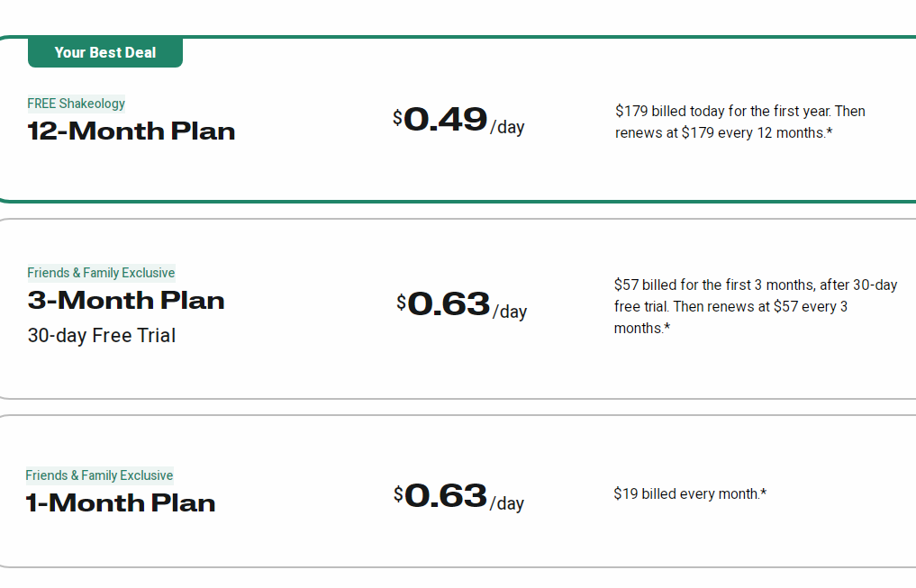Click the "FREE Shakeology" label
This screenshot has width=916, height=588.
(x=77, y=104)
